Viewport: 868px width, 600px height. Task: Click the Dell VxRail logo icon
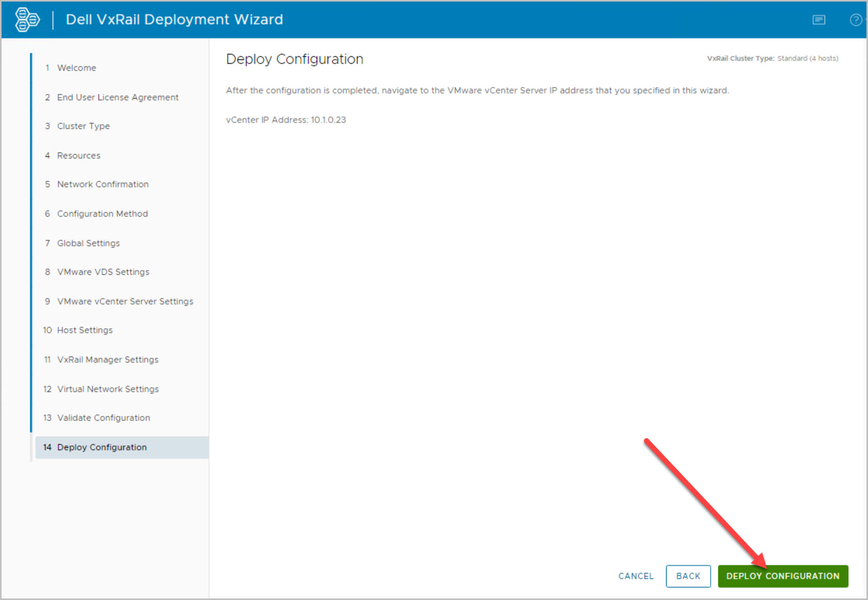27,20
